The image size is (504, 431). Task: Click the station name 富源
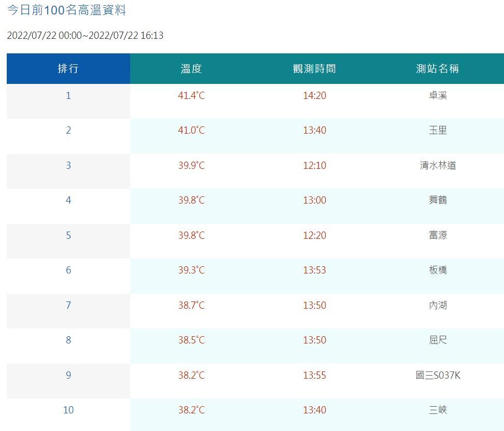point(438,235)
